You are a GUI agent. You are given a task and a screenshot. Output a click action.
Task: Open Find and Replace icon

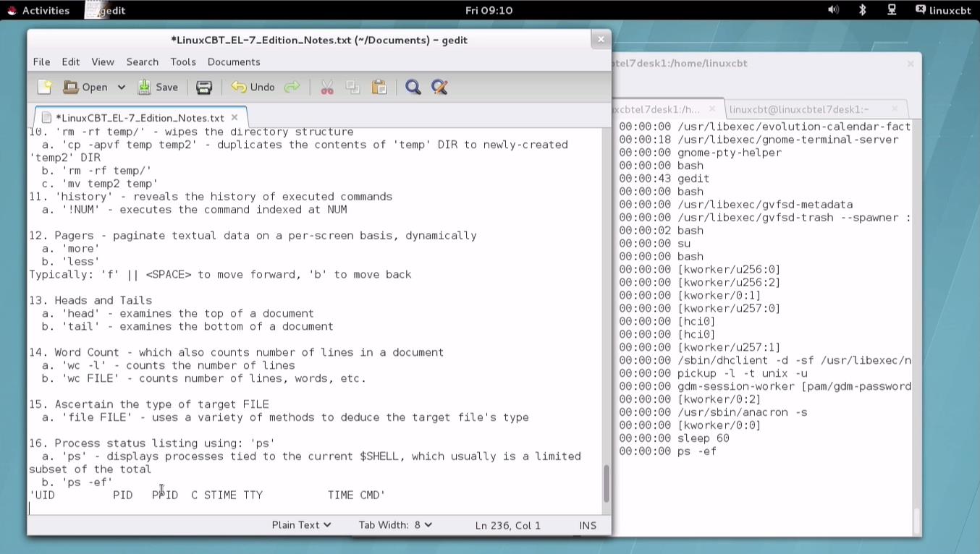(439, 87)
